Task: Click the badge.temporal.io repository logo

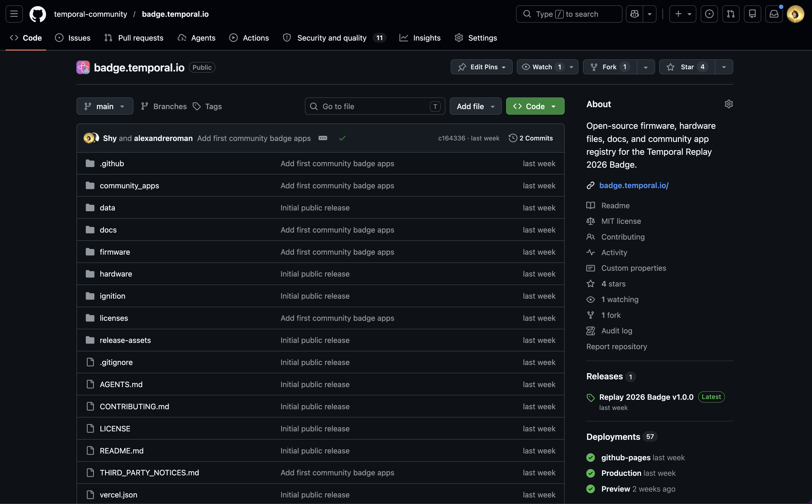Action: coord(83,67)
